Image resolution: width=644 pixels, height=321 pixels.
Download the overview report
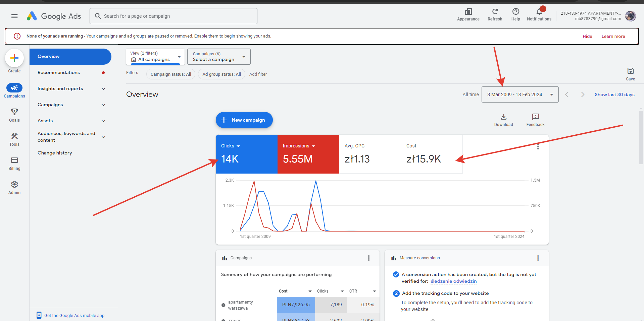[503, 120]
